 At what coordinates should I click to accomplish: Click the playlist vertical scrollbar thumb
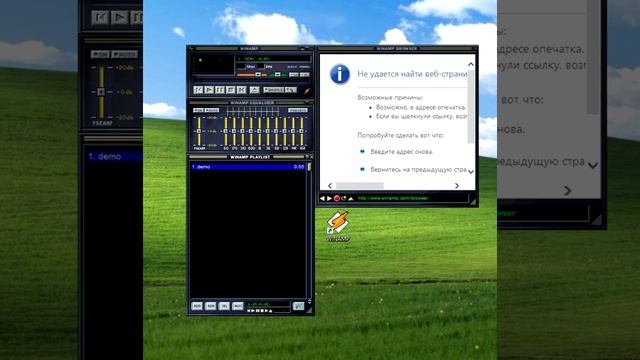click(309, 167)
